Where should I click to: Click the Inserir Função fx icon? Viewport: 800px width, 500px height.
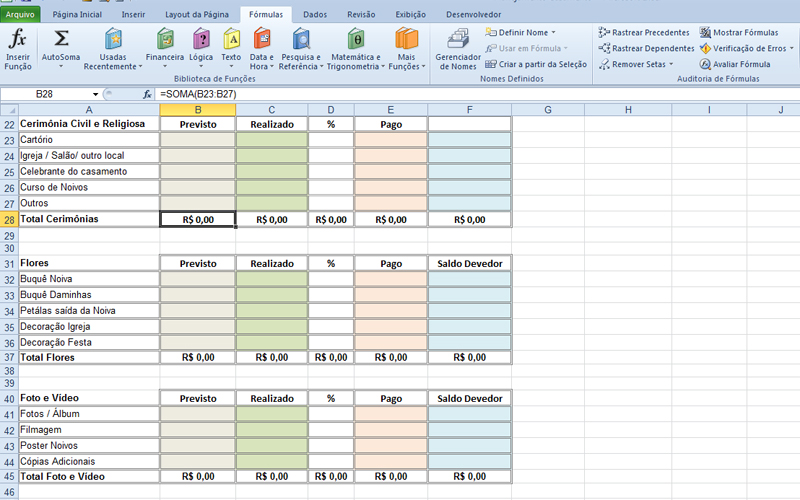point(18,40)
